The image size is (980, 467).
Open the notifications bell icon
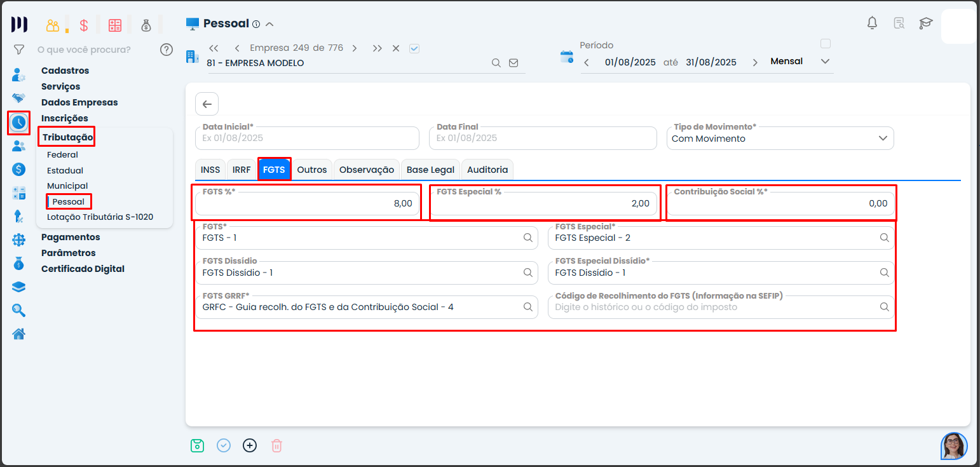click(x=872, y=24)
